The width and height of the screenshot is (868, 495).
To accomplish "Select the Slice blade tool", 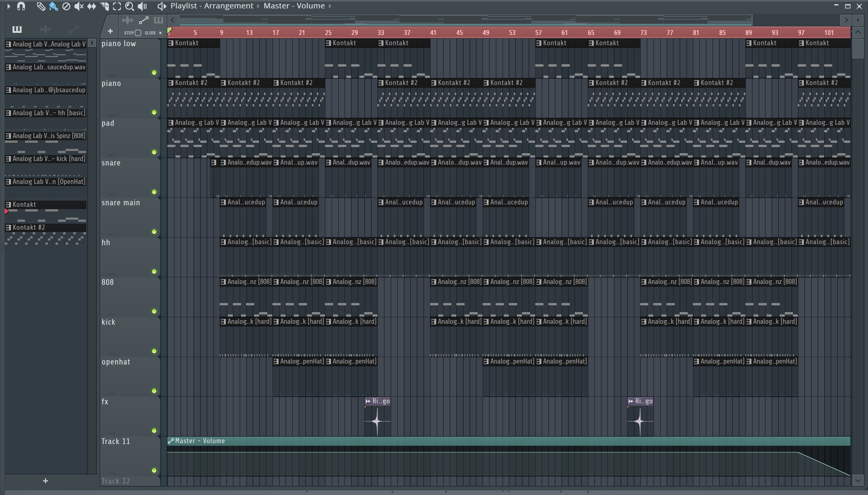I will coord(104,6).
